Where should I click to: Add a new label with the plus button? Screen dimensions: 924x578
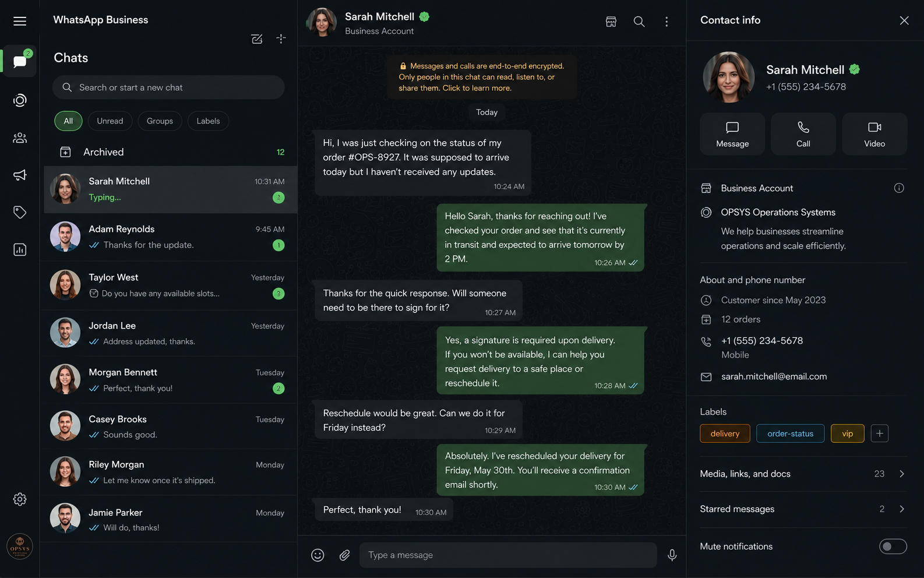[880, 433]
